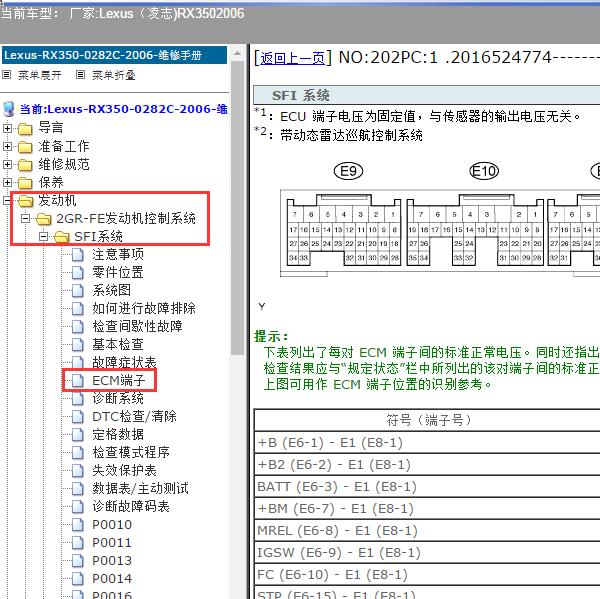Click the 数据表/主动测试 page icon
Viewport: 600px width, 599px height.
click(78, 488)
